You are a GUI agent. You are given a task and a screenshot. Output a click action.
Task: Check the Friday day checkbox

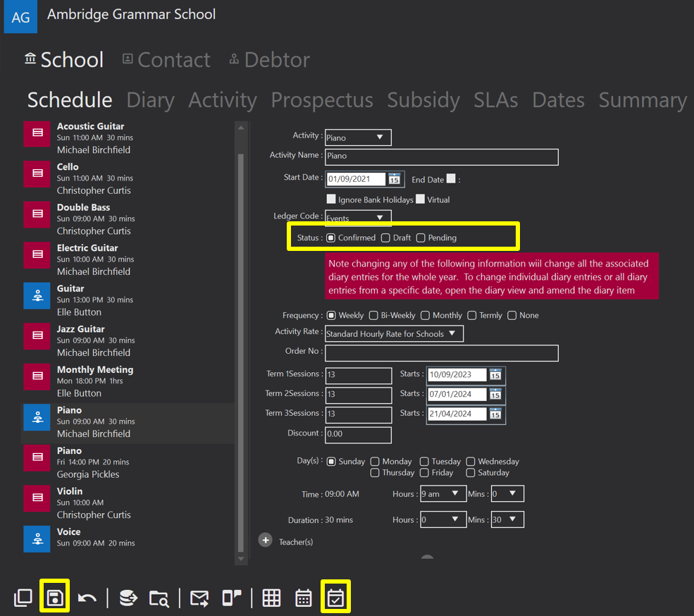click(424, 472)
